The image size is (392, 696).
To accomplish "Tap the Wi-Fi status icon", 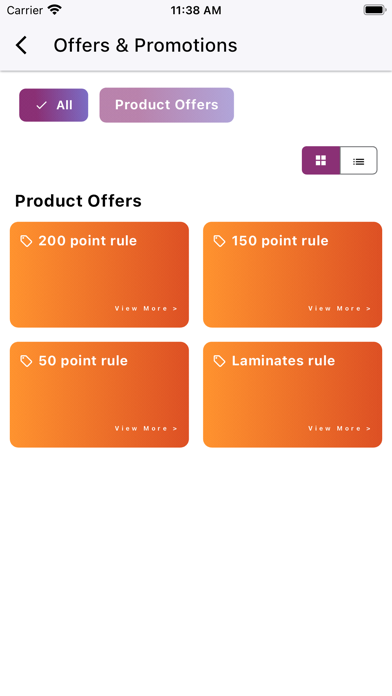I will (x=55, y=10).
